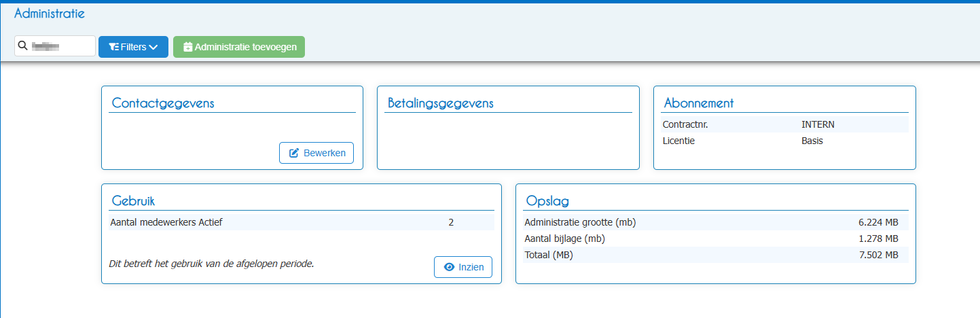Screen dimensions: 980x318
Task: Click Administratie grootte (mb) label
Action: [580, 222]
